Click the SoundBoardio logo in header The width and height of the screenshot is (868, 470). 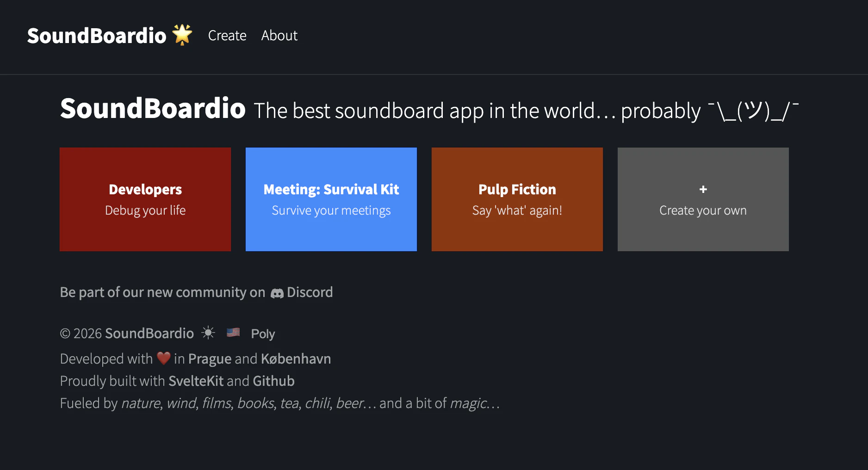pyautogui.click(x=97, y=36)
